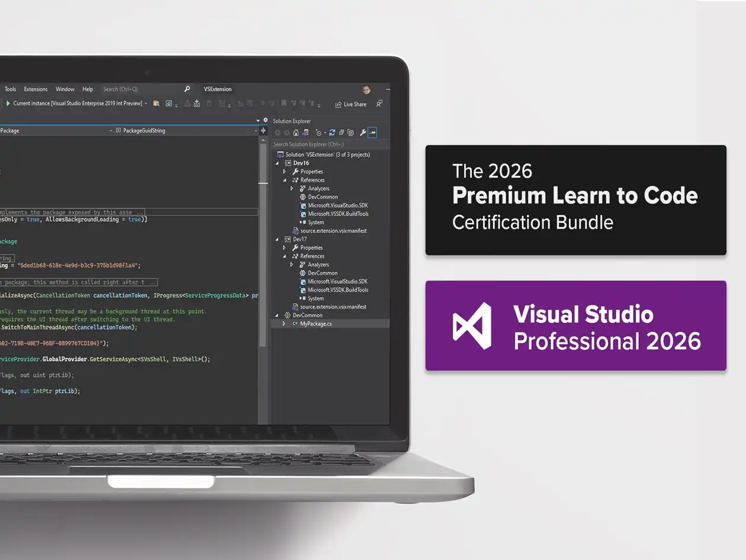Expand Properties under the Dev17 project

pos(283,247)
